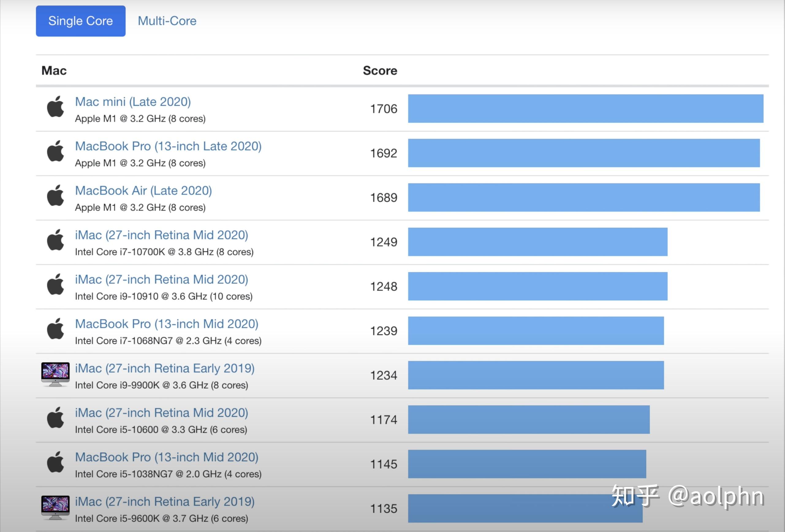Click "Intel Core i7-10700K @ 3.8 GHz (8 cores)"

(x=164, y=252)
